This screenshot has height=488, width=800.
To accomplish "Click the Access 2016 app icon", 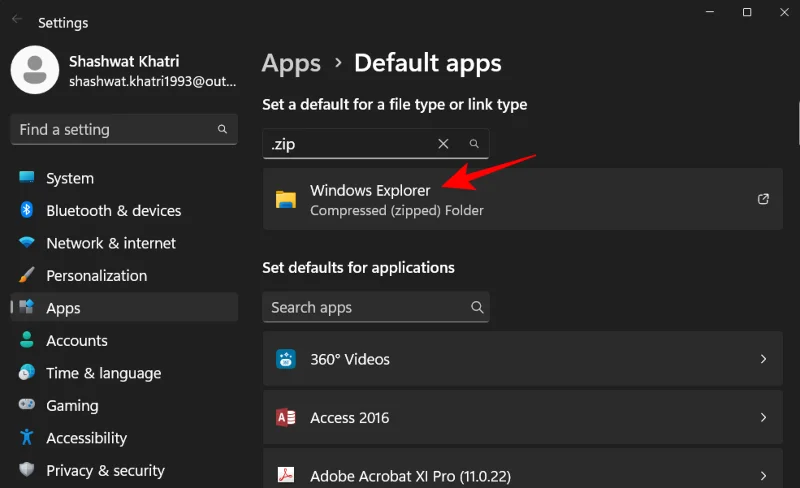I will pos(286,418).
